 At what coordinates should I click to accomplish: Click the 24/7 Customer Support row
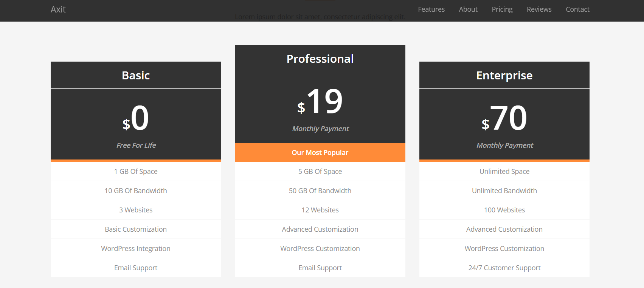pos(504,268)
